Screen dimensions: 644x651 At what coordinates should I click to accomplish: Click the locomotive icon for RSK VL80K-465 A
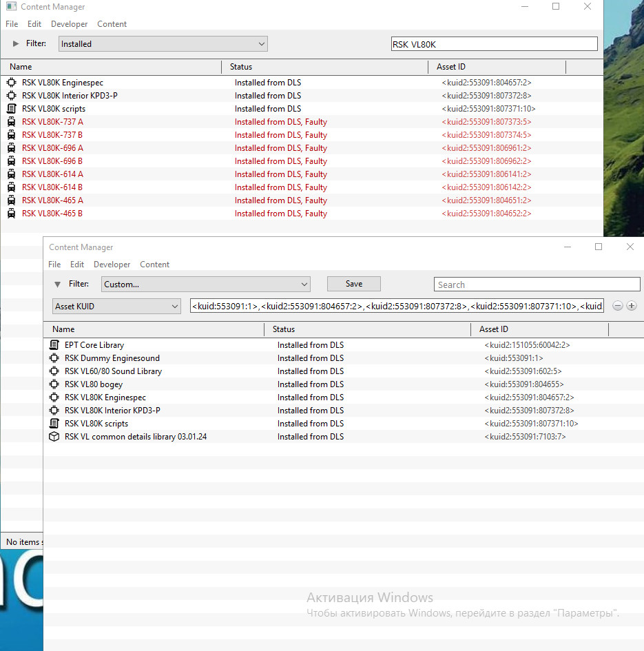point(11,200)
